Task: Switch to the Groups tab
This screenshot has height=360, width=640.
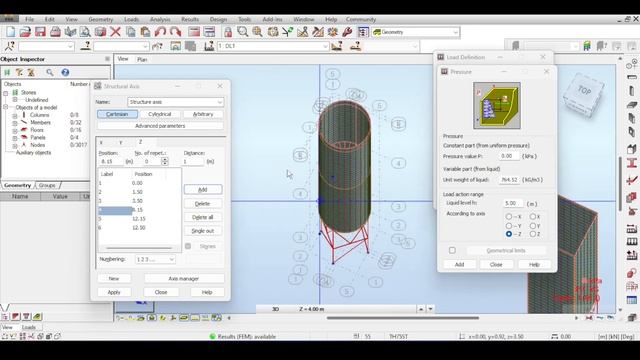Action: pyautogui.click(x=47, y=185)
